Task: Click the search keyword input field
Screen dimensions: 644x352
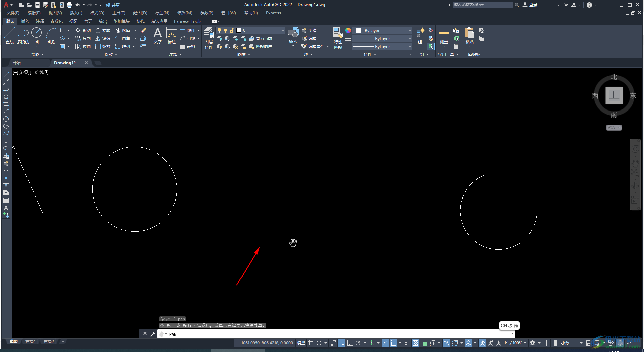Action: coord(482,5)
